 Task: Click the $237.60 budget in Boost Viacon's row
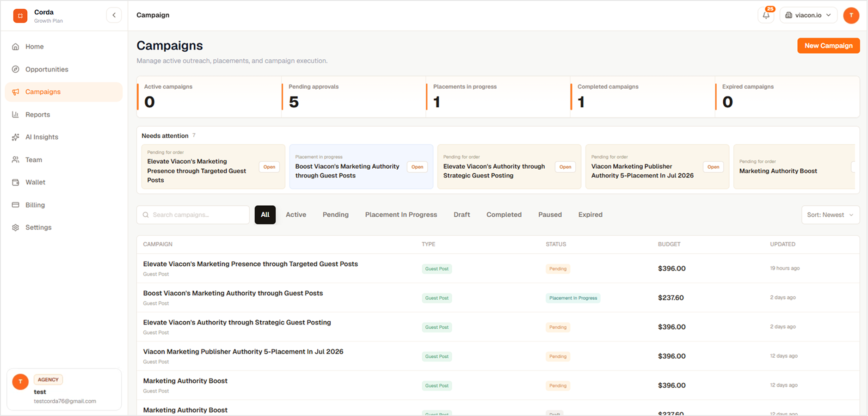(x=671, y=298)
